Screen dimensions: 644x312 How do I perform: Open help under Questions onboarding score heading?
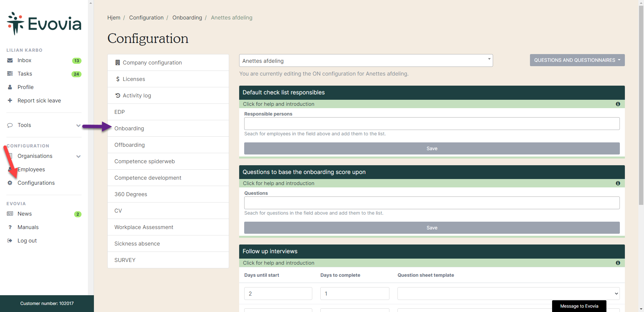[x=432, y=183]
